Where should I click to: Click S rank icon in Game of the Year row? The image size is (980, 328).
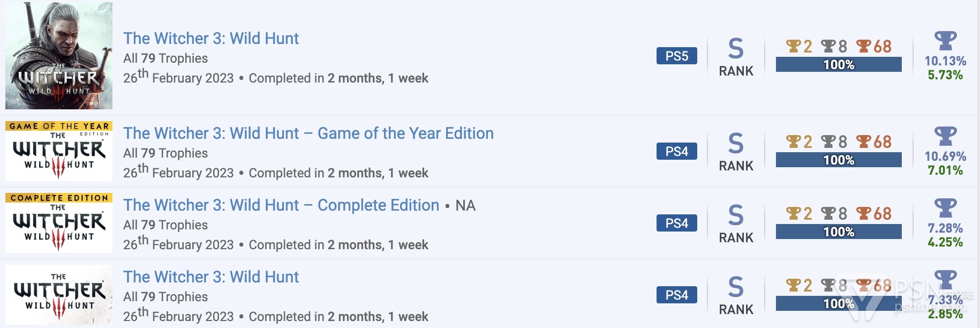click(x=736, y=144)
